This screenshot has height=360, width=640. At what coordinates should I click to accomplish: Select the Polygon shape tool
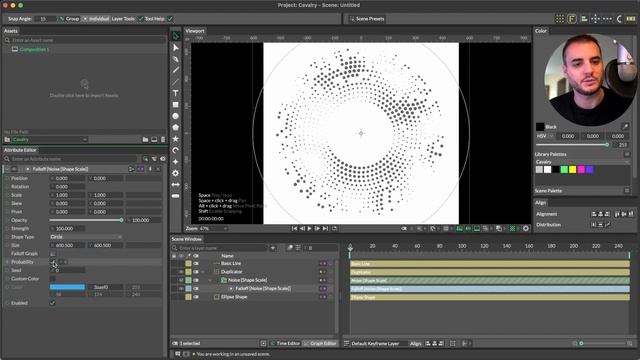click(x=176, y=127)
